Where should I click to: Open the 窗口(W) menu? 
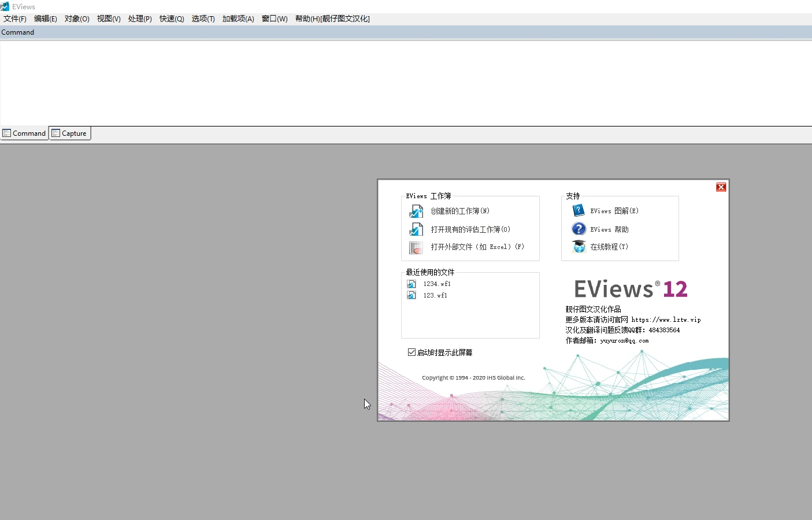[275, 18]
